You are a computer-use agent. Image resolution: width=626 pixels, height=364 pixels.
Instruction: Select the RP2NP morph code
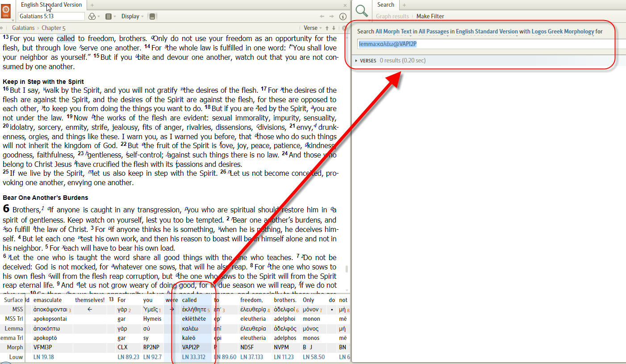pyautogui.click(x=152, y=347)
